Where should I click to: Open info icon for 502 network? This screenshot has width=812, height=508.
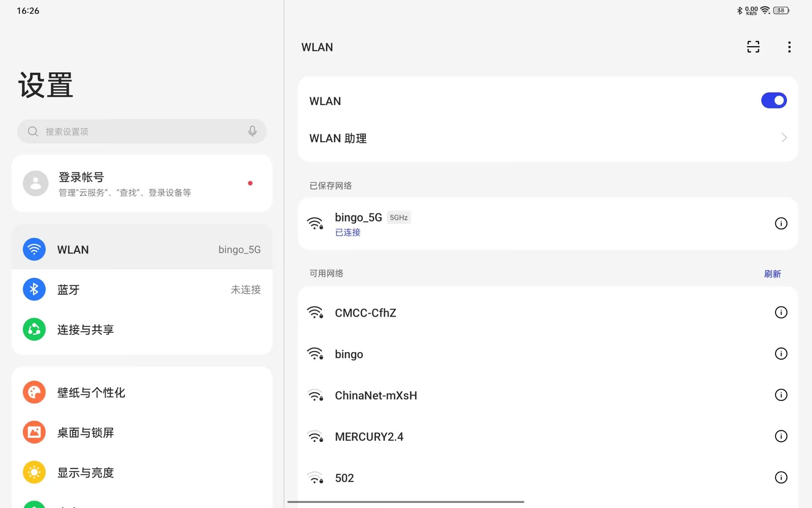pos(781,478)
